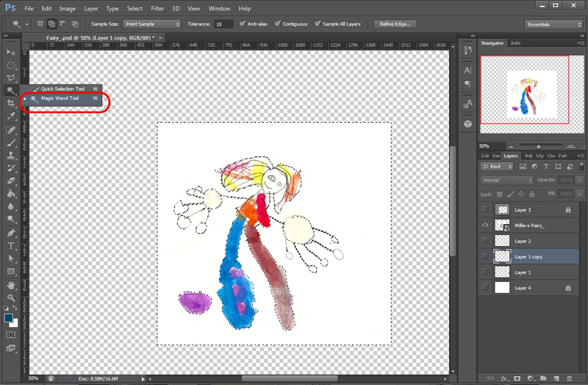Open the Filter menu
The image size is (588, 385).
pyautogui.click(x=157, y=8)
